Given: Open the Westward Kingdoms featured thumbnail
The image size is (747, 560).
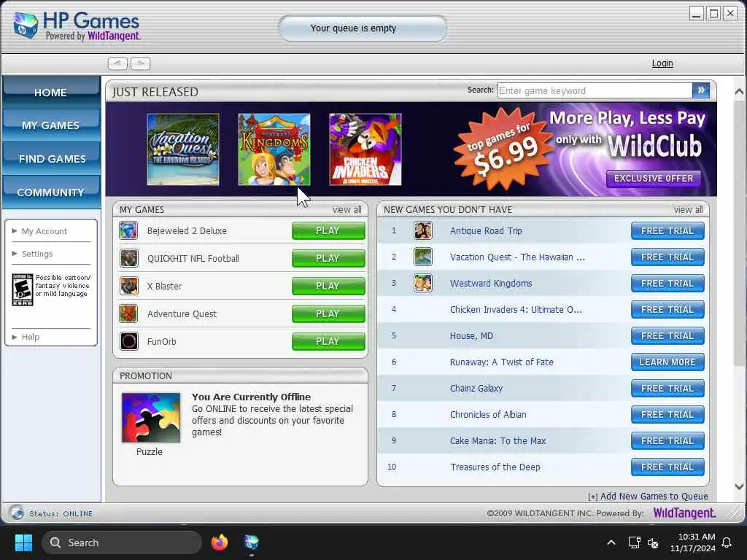Looking at the screenshot, I should 274,149.
